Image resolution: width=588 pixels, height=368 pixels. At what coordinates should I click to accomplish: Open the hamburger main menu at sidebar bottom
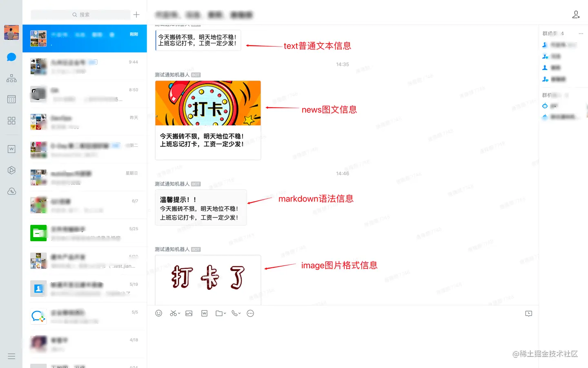tap(11, 356)
